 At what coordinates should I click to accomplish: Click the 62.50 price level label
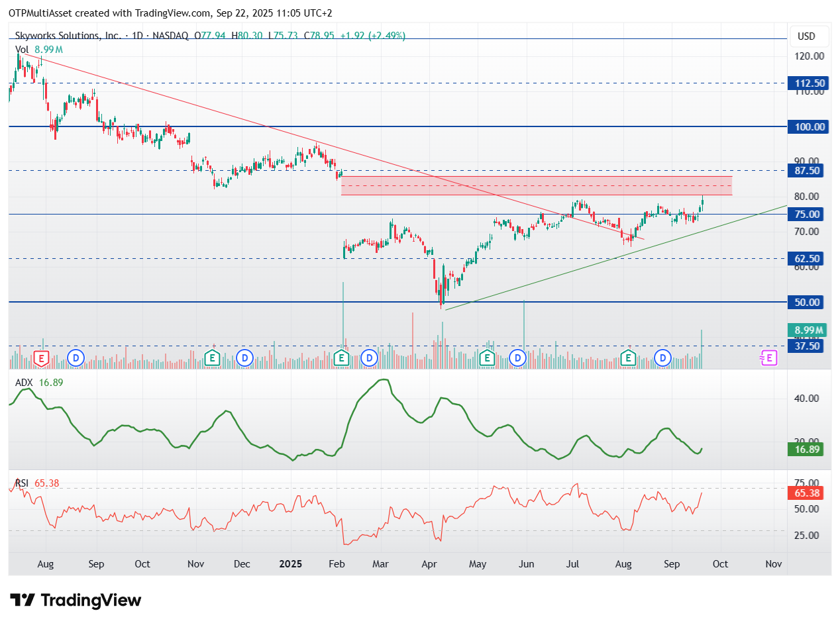(x=806, y=258)
